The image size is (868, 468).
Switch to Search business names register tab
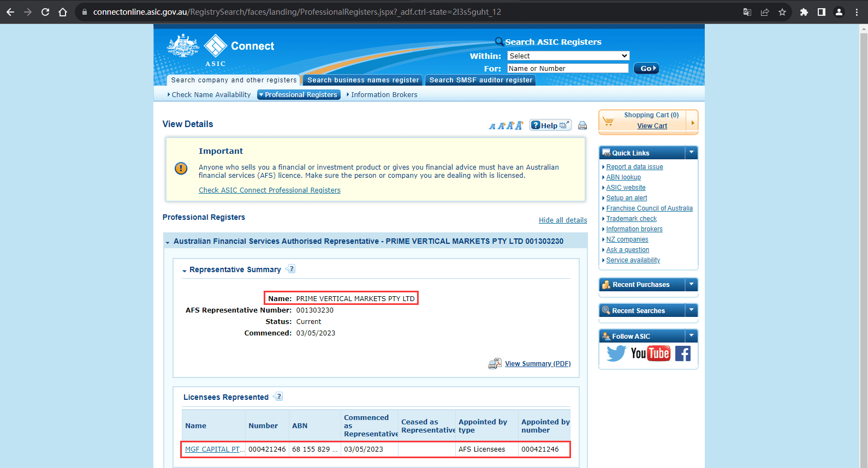[x=363, y=80]
